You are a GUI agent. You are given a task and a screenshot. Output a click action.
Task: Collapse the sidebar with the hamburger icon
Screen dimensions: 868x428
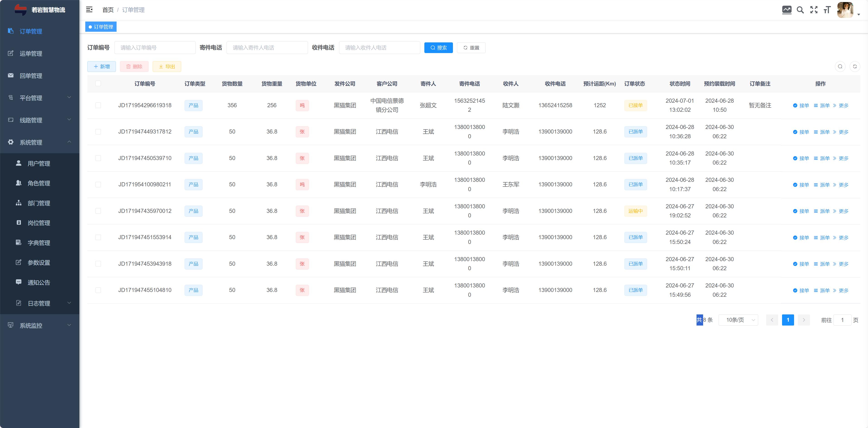[89, 10]
